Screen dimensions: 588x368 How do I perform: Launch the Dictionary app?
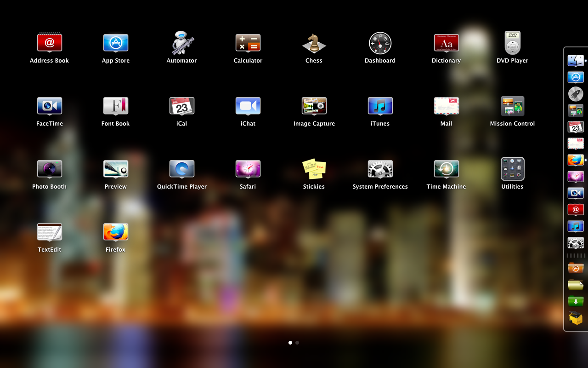(x=447, y=43)
